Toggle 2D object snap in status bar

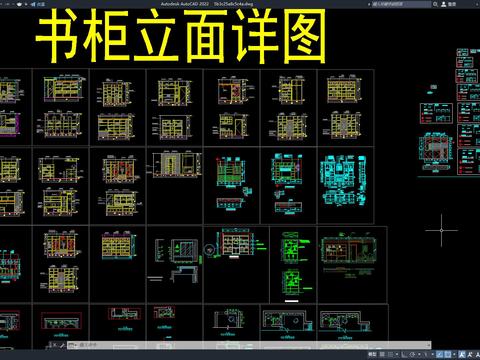pos(448,354)
